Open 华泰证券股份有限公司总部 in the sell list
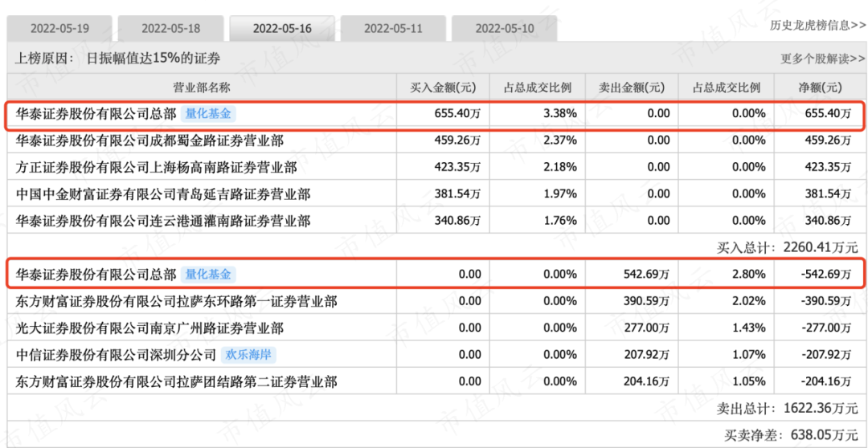Screen dimensions: 868x448 pos(96,275)
